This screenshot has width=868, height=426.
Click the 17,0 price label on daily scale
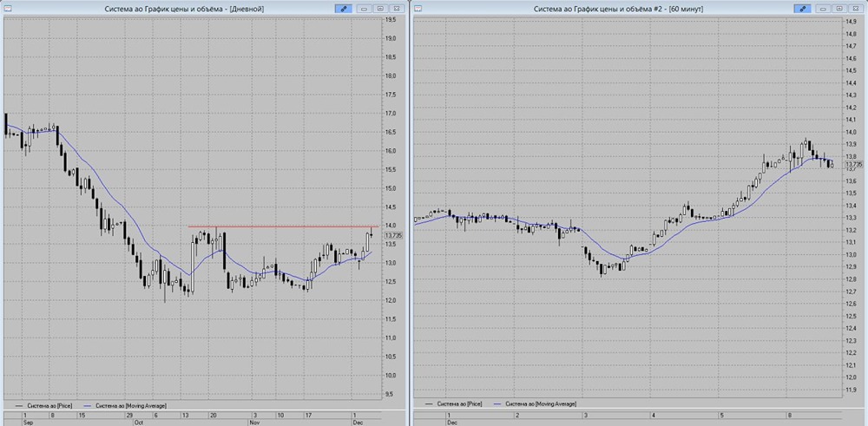391,114
